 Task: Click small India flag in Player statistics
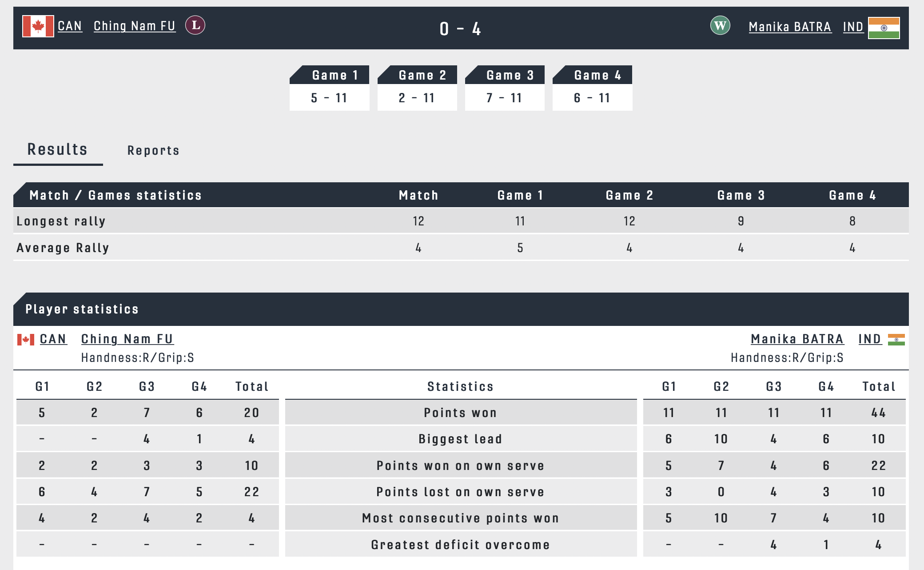896,340
